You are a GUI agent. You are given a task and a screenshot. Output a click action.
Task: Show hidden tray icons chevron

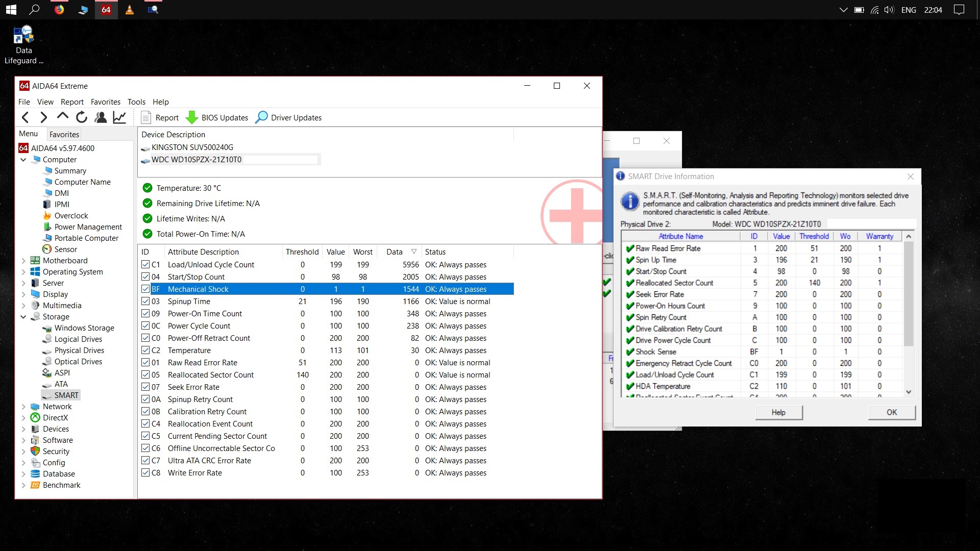tap(843, 10)
